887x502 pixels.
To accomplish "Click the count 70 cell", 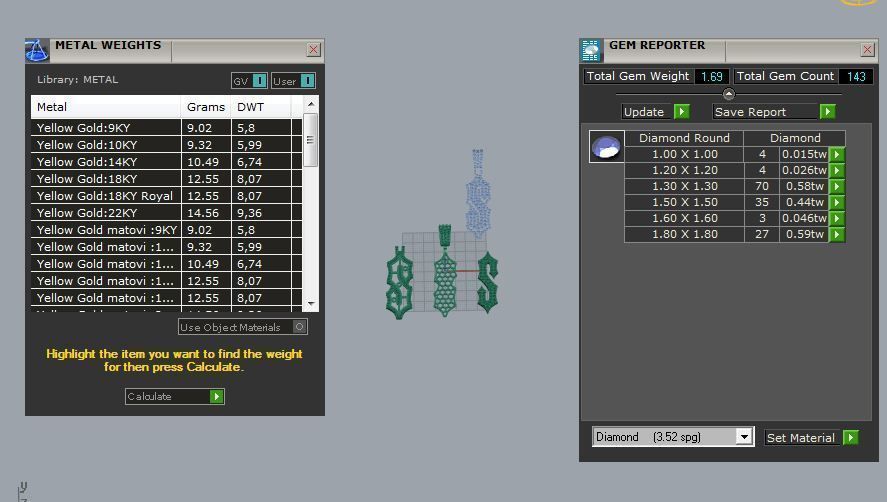I will 762,186.
